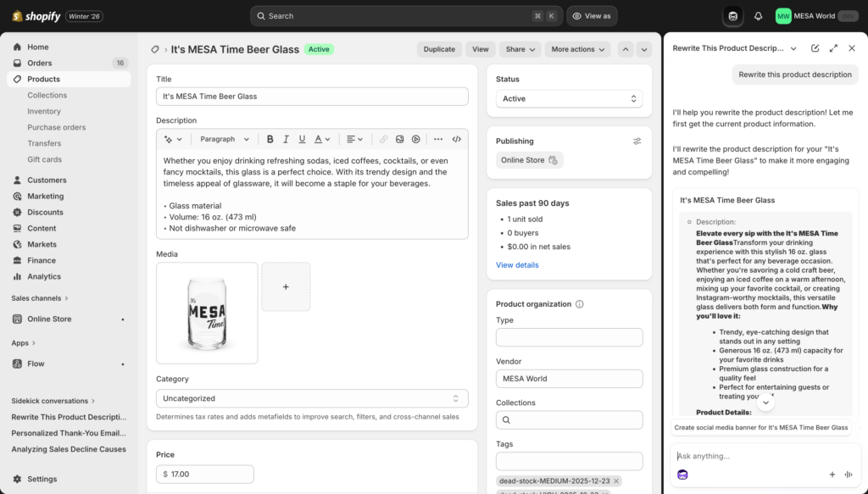Open the Status dropdown showing Active
Viewport: 868px width, 494px height.
coord(570,98)
